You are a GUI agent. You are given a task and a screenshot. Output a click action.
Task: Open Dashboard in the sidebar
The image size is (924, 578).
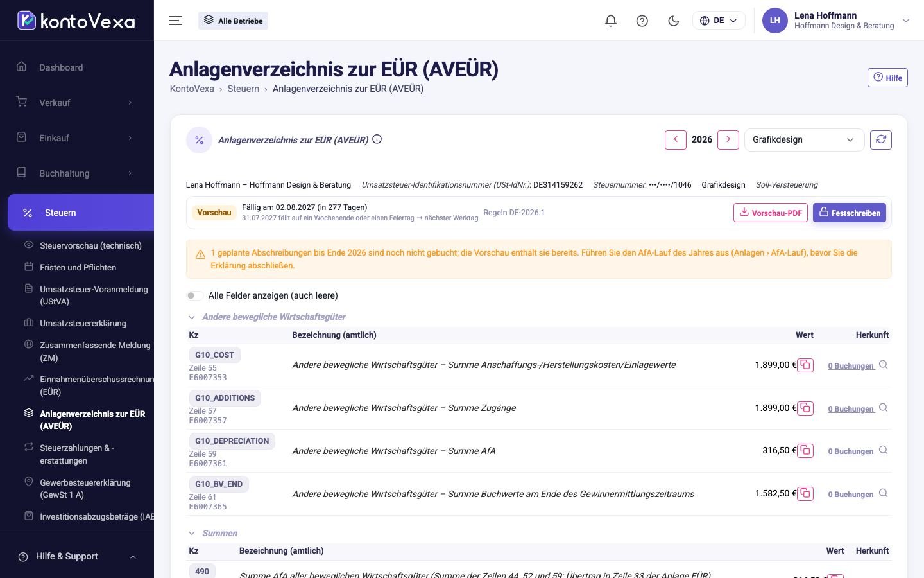tap(77, 67)
